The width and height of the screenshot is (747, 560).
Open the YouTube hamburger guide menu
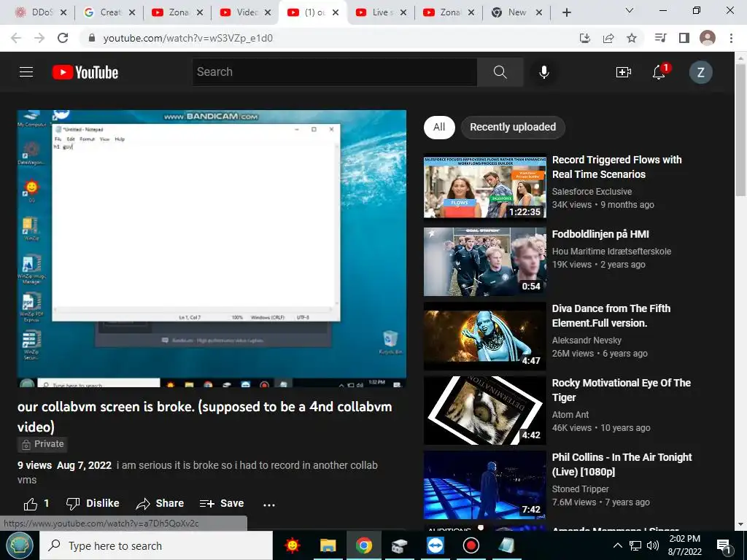click(26, 72)
